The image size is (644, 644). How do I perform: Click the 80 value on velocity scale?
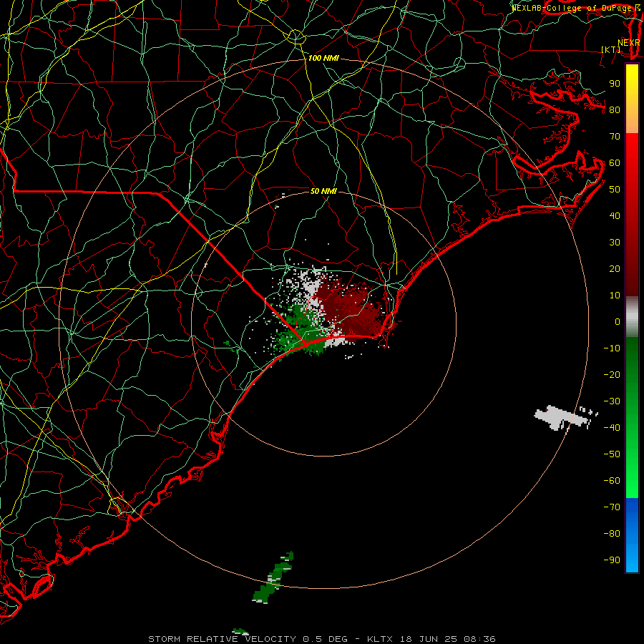(615, 110)
